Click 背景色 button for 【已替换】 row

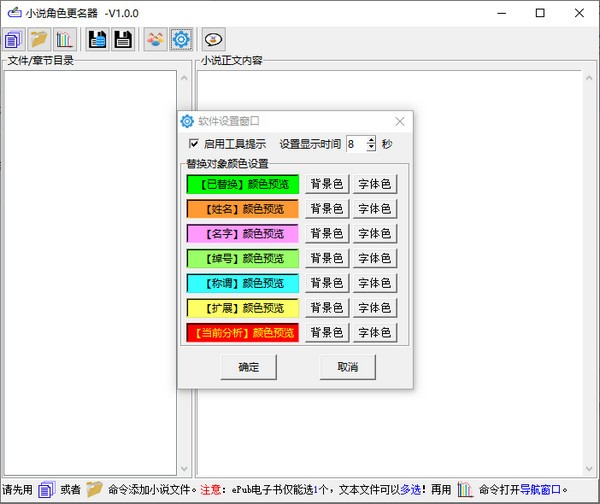(325, 184)
